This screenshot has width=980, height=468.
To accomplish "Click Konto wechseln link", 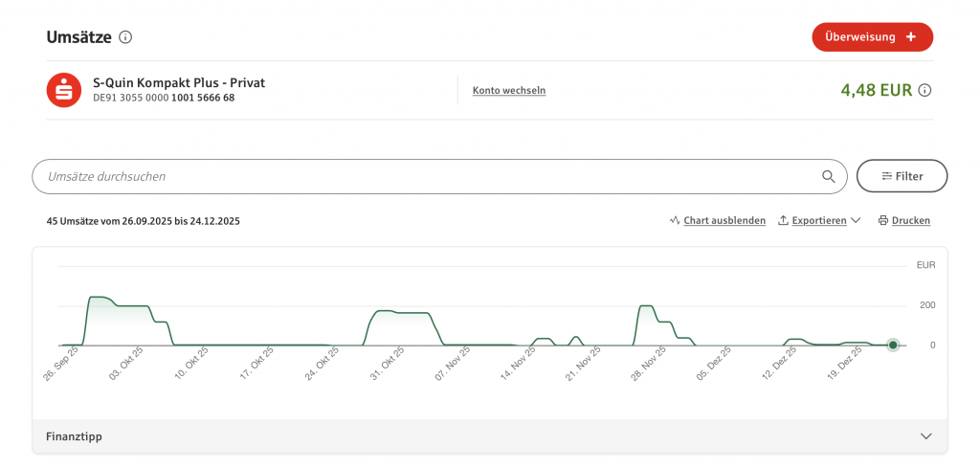I will [509, 91].
